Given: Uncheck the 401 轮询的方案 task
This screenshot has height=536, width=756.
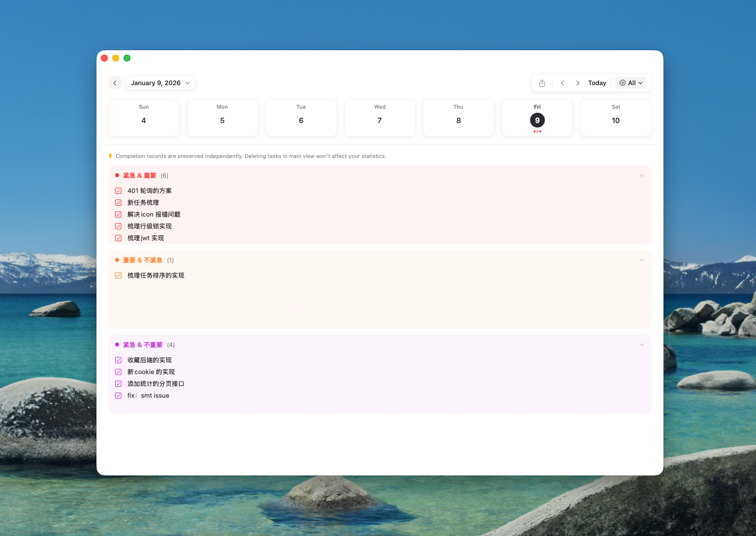Looking at the screenshot, I should click(118, 190).
